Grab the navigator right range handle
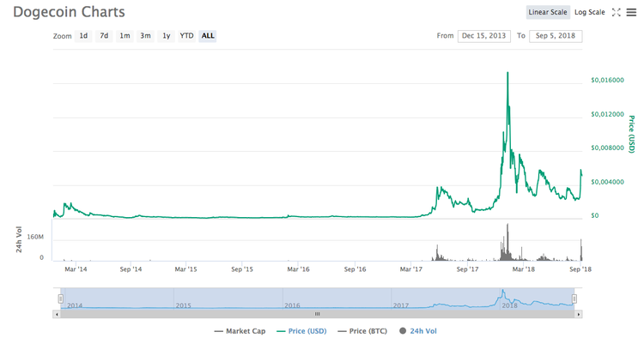The height and width of the screenshot is (338, 644). pos(574,299)
